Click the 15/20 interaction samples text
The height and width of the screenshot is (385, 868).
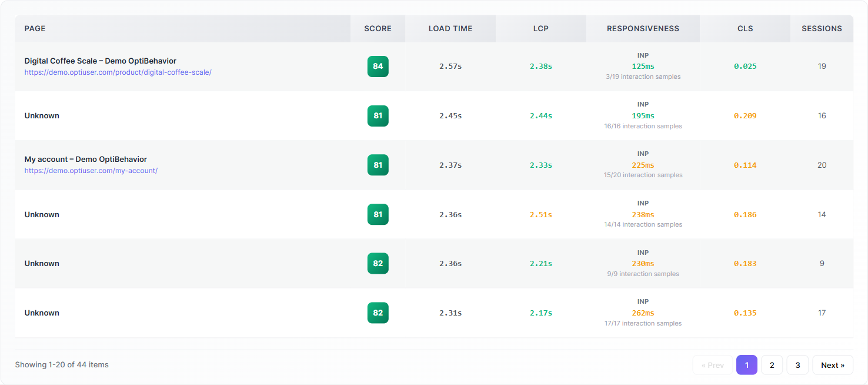coord(643,175)
